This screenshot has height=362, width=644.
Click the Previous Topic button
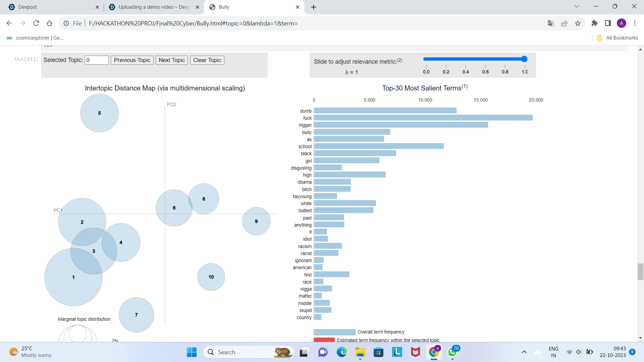click(132, 60)
